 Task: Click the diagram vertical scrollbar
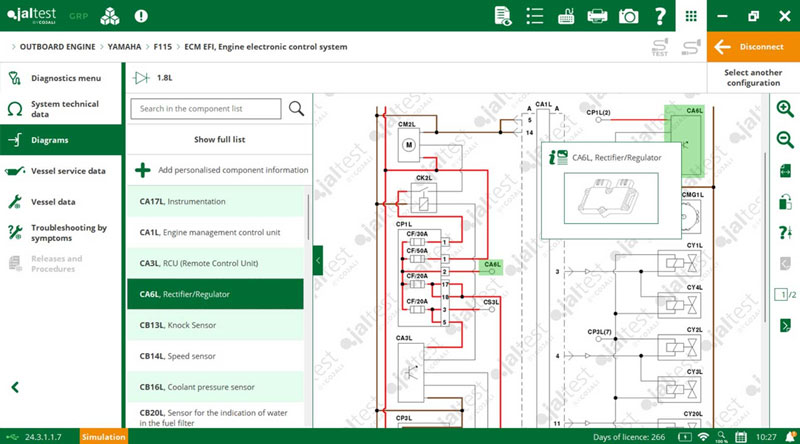(765, 237)
